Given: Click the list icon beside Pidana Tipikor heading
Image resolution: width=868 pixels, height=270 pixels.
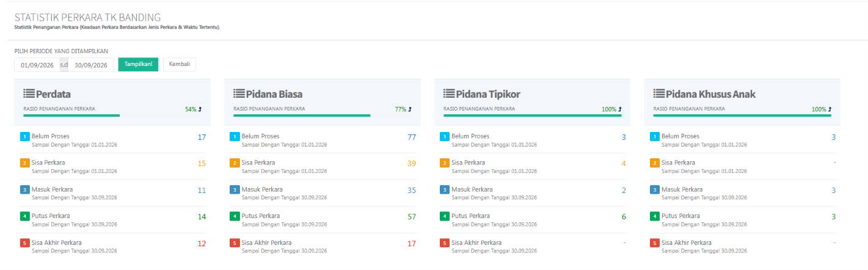Looking at the screenshot, I should [x=450, y=93].
